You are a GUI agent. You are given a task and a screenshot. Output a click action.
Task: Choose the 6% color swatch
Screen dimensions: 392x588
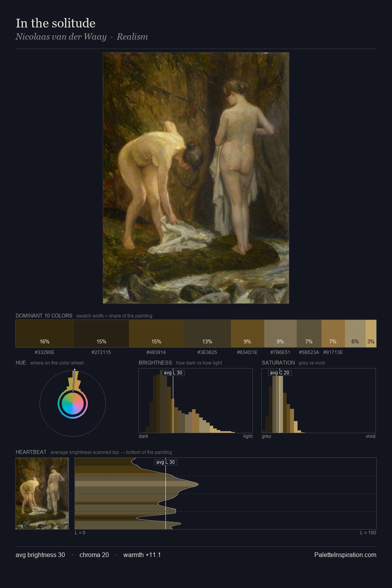(x=355, y=334)
